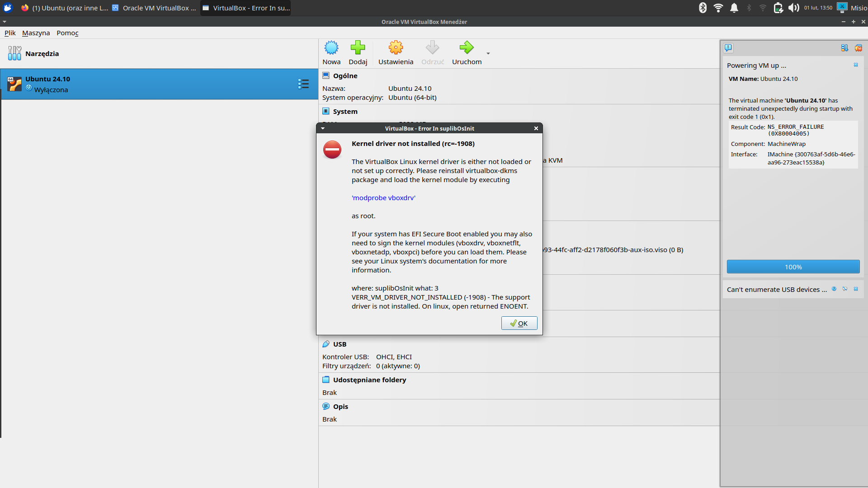Click the greyed-out Odrzuć arrow icon
Screen dimensions: 868x488
[x=433, y=47]
